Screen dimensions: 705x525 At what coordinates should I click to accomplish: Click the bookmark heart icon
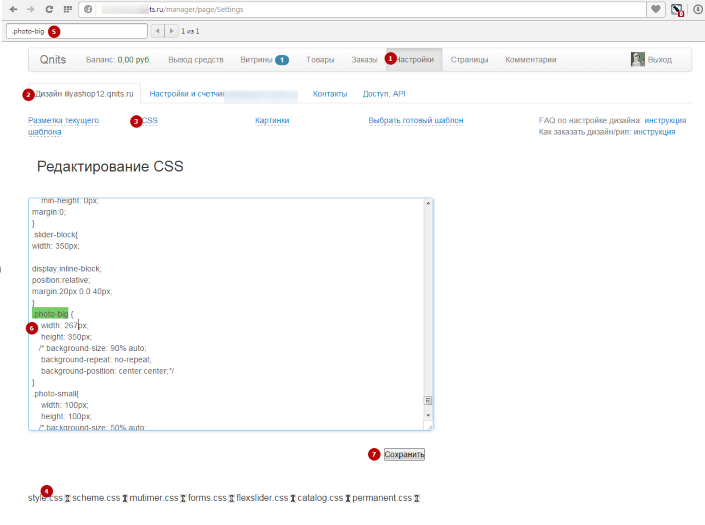click(656, 9)
